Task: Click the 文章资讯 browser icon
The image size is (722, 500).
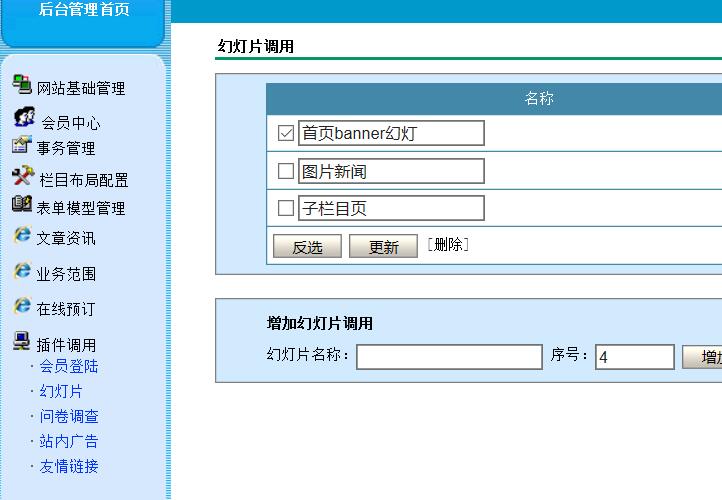Action: tap(21, 236)
